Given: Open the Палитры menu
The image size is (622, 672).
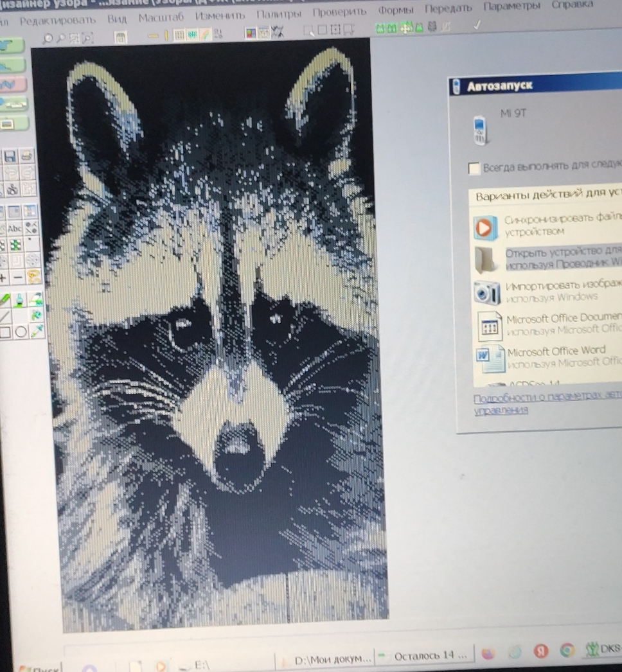Looking at the screenshot, I should (x=280, y=13).
